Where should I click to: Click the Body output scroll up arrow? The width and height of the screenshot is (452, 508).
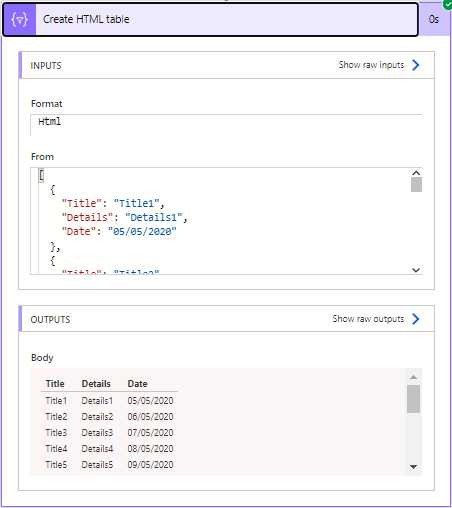413,377
